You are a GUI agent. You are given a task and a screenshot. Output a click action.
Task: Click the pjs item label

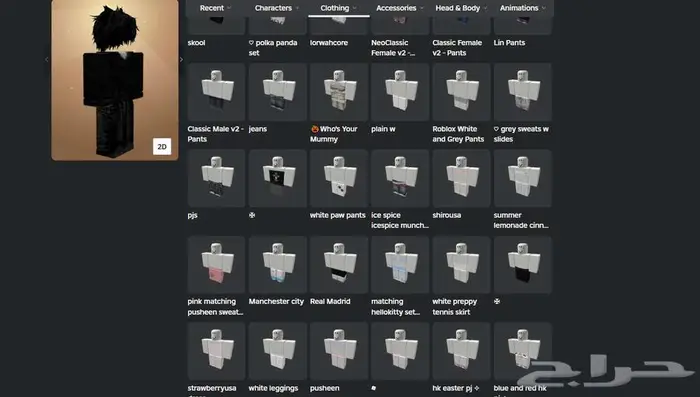click(192, 215)
